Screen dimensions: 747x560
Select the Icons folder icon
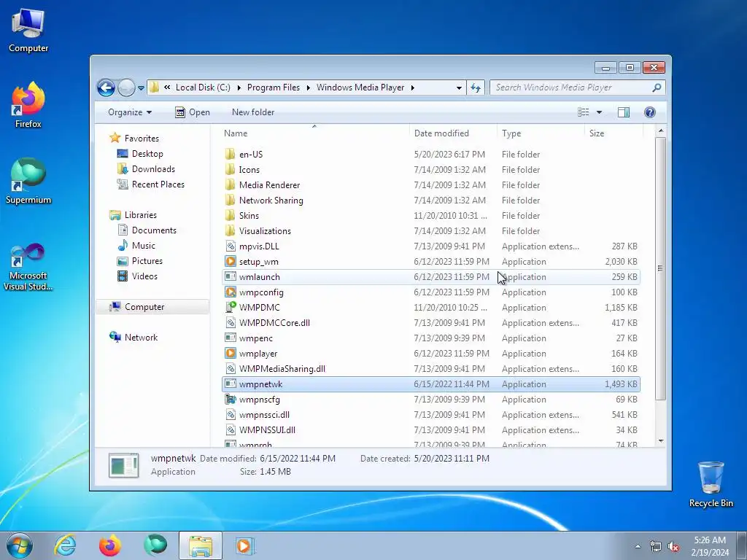click(x=230, y=169)
